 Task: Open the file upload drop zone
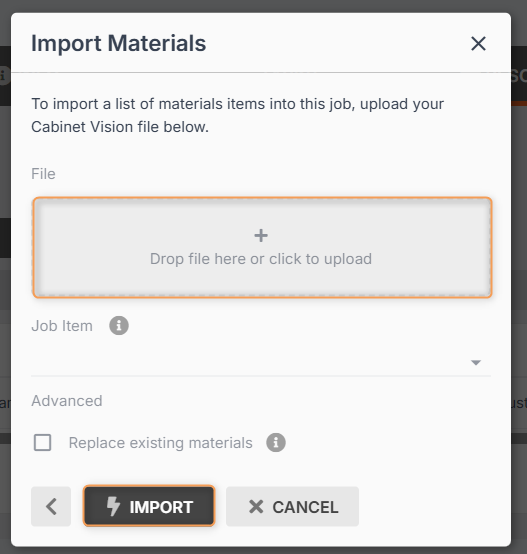click(262, 247)
